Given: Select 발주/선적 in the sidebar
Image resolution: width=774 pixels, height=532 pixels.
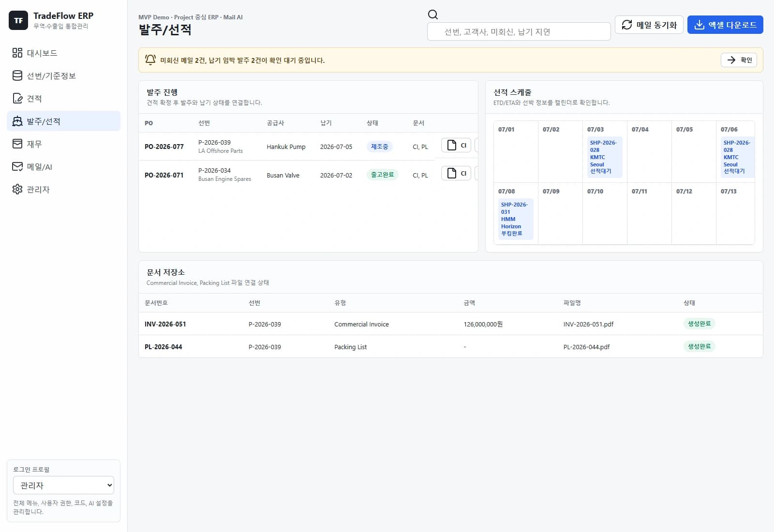Looking at the screenshot, I should pyautogui.click(x=63, y=121).
